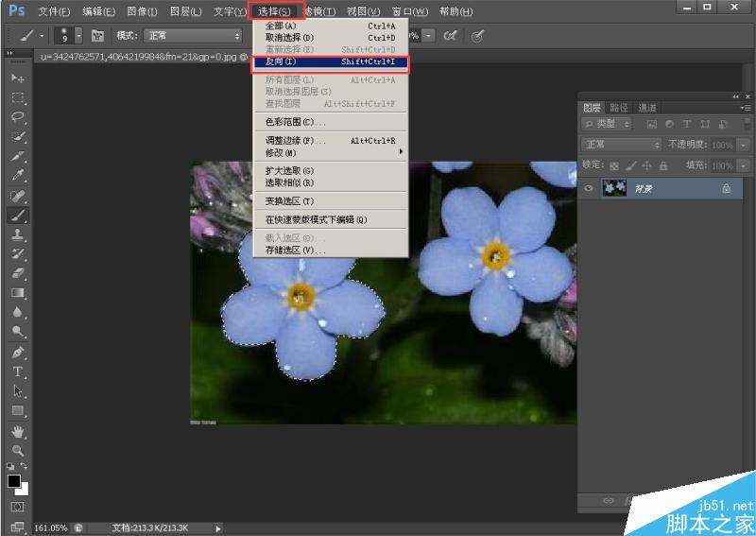This screenshot has height=536, width=756.
Task: Hide the 背景 layer with eye icon
Action: pos(589,189)
